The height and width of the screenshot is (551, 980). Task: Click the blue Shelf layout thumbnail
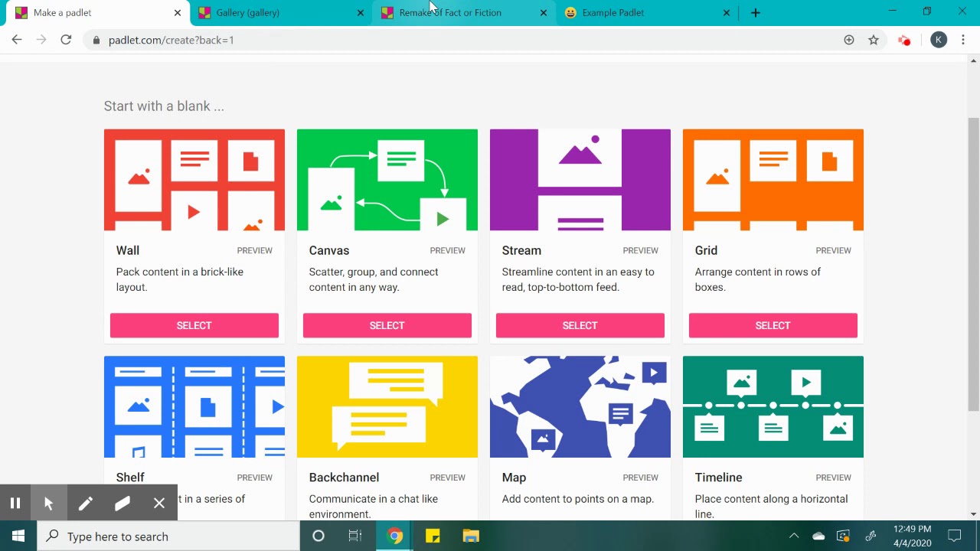click(194, 406)
